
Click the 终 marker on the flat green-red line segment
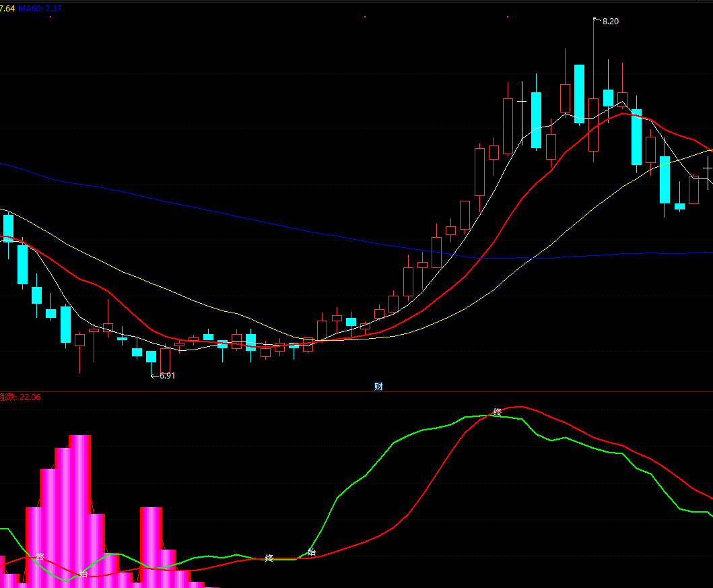269,558
